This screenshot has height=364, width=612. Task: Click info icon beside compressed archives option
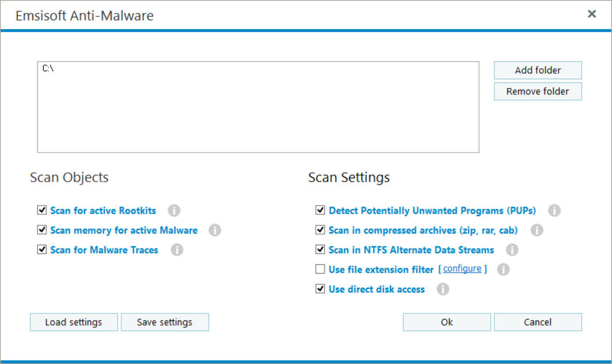point(536,231)
